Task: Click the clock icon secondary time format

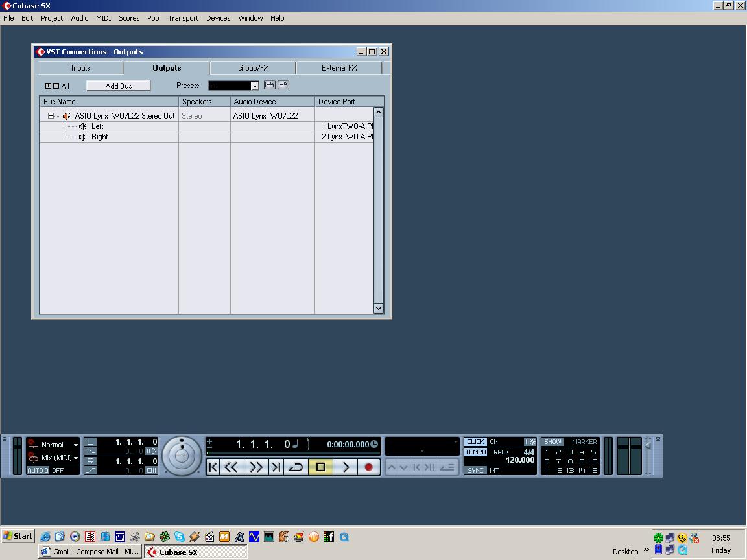Action: coord(374,444)
